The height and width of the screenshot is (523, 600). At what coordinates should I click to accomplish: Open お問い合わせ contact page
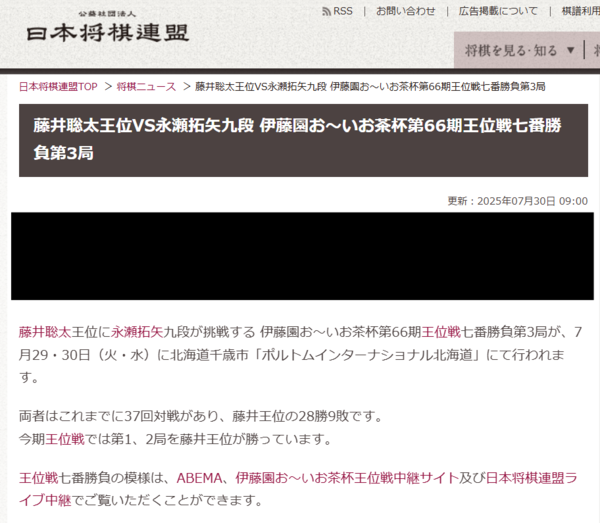pyautogui.click(x=406, y=11)
